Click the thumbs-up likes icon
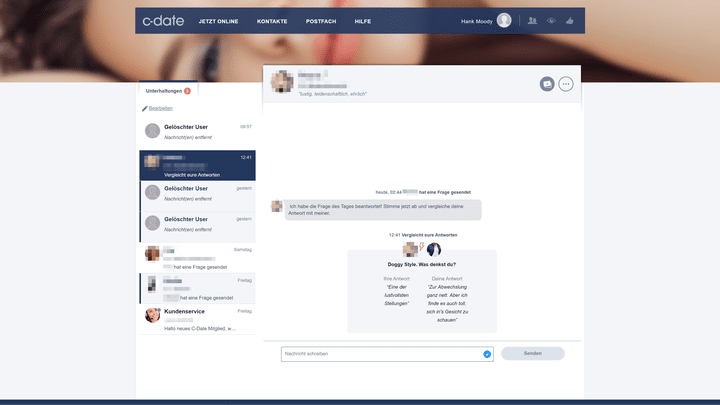This screenshot has height=405, width=720. 570,20
